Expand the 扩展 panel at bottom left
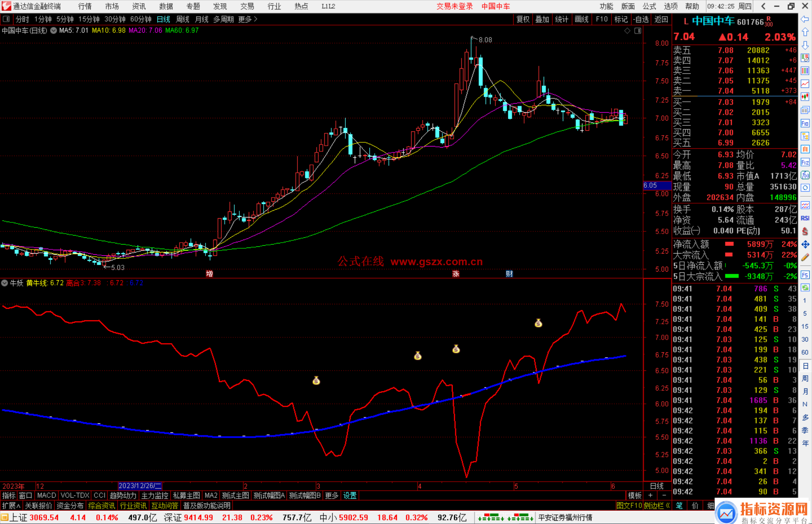 [x=11, y=506]
